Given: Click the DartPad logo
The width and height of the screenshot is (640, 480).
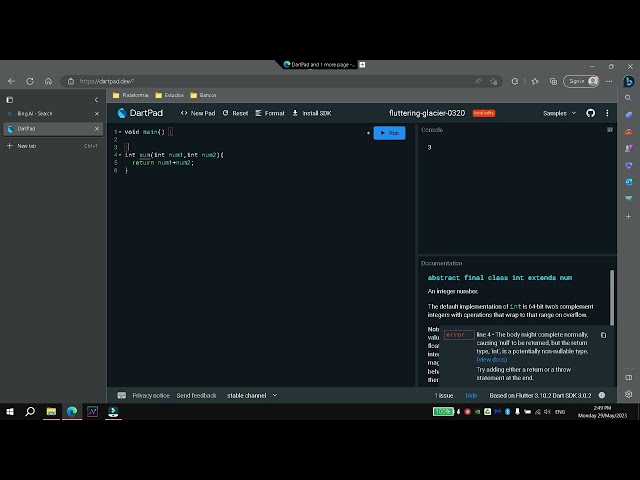Looking at the screenshot, I should pos(140,113).
